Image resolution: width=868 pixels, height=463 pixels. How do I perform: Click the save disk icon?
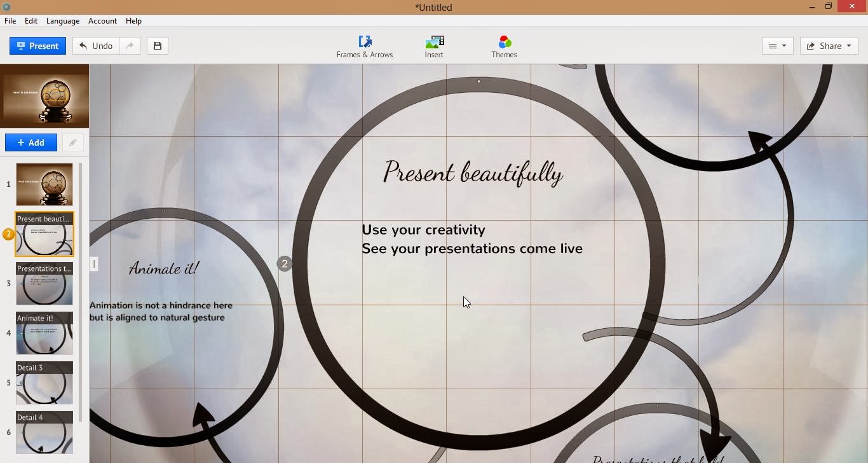pos(158,46)
